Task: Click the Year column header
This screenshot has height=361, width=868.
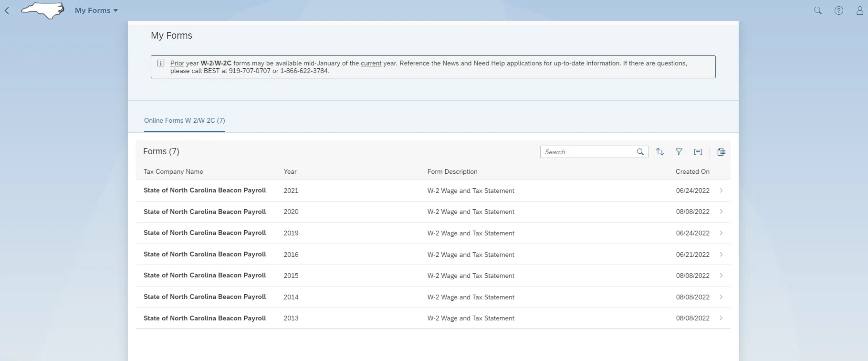Action: (290, 171)
